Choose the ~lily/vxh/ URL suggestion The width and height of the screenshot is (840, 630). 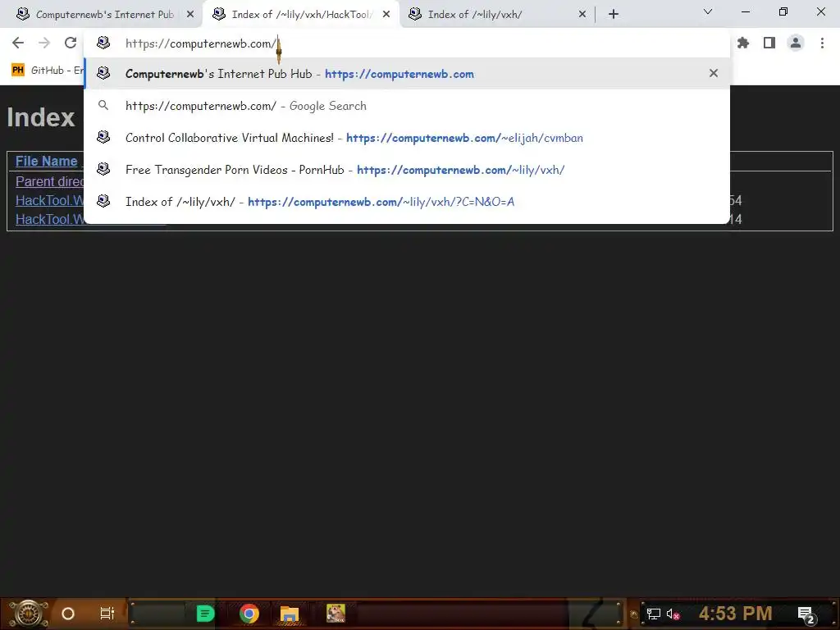point(407,170)
